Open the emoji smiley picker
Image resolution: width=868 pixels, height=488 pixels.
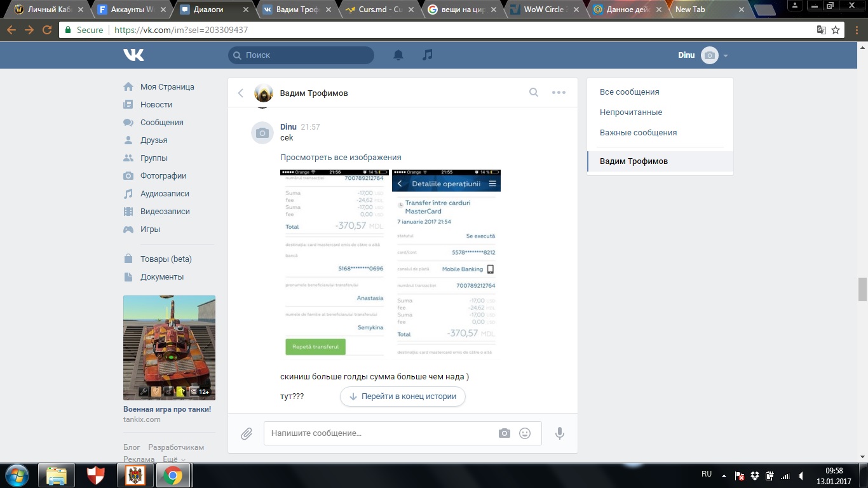[525, 433]
